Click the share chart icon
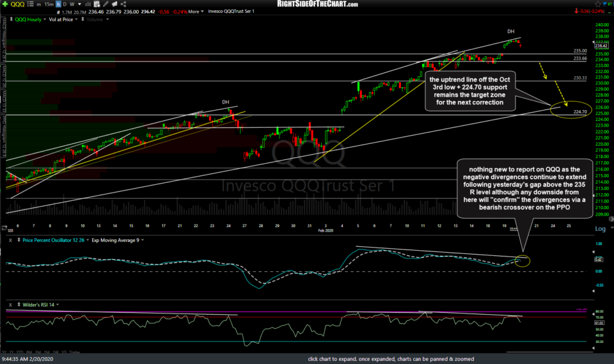The height and width of the screenshot is (364, 614). tap(123, 4)
